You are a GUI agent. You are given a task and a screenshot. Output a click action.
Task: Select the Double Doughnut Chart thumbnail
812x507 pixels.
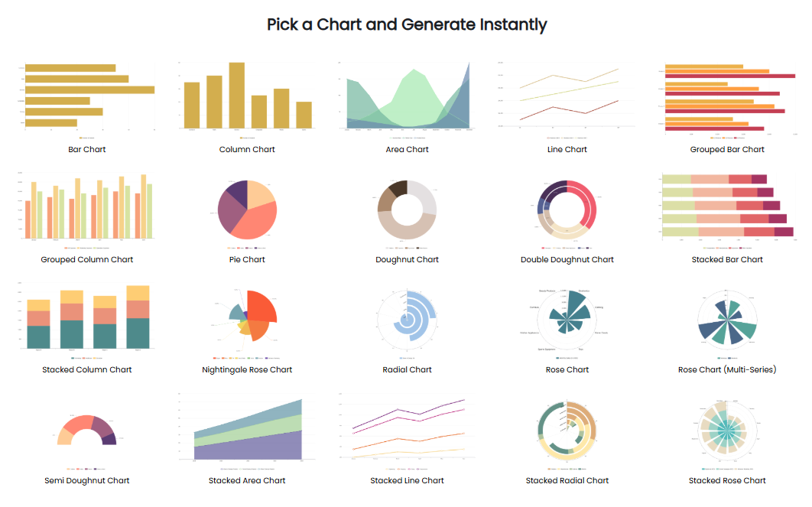coord(567,210)
